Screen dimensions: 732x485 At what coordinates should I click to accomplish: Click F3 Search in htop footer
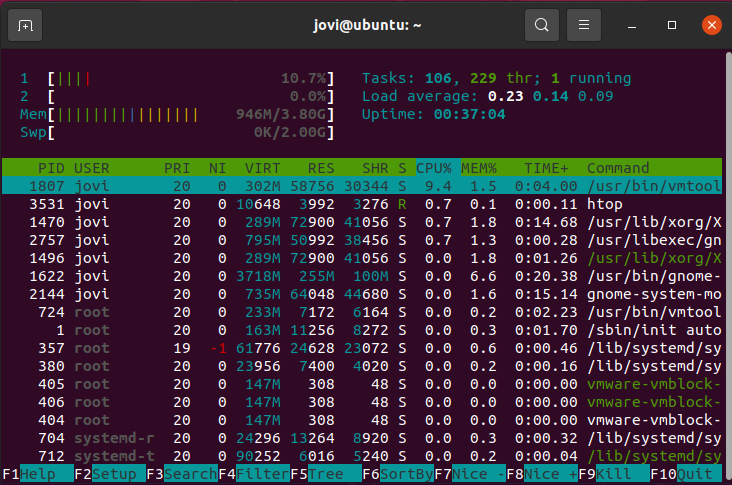click(x=182, y=474)
